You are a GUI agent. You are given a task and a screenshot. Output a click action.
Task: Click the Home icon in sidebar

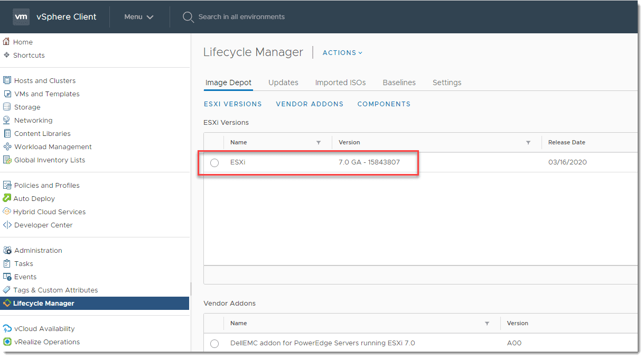tap(7, 42)
